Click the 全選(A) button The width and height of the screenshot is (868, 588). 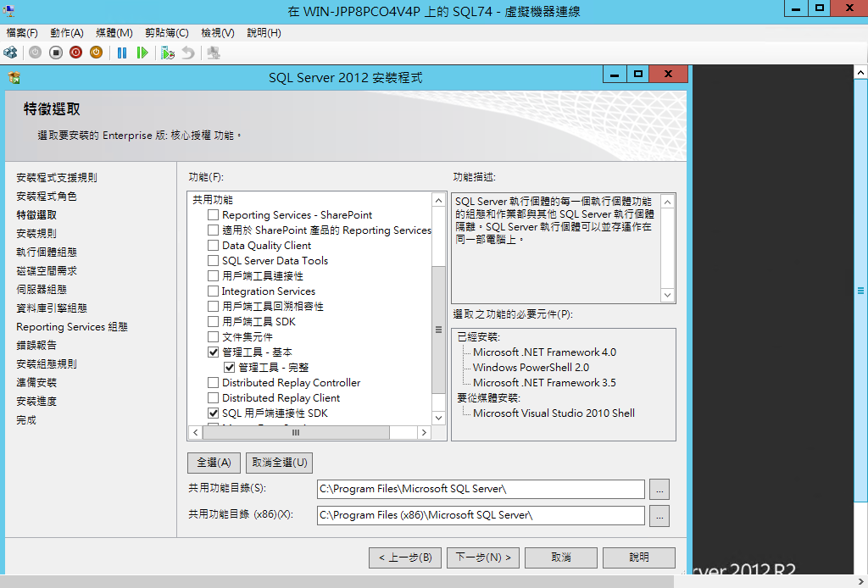coord(214,463)
